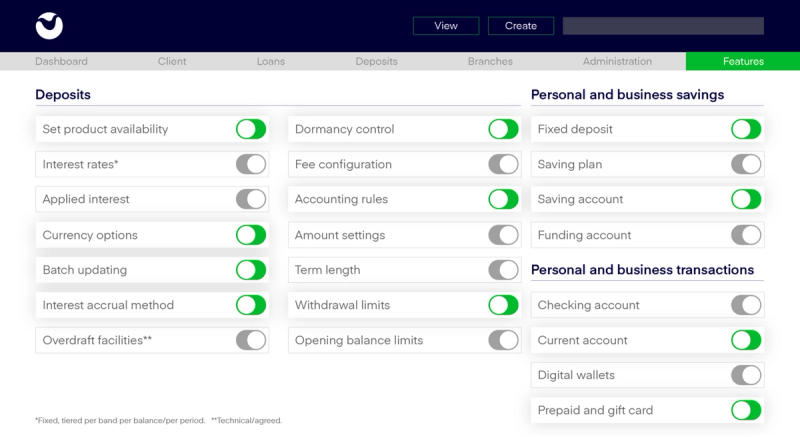The width and height of the screenshot is (800, 437).
Task: Turn off Withdrawal limits toggle
Action: coord(503,305)
